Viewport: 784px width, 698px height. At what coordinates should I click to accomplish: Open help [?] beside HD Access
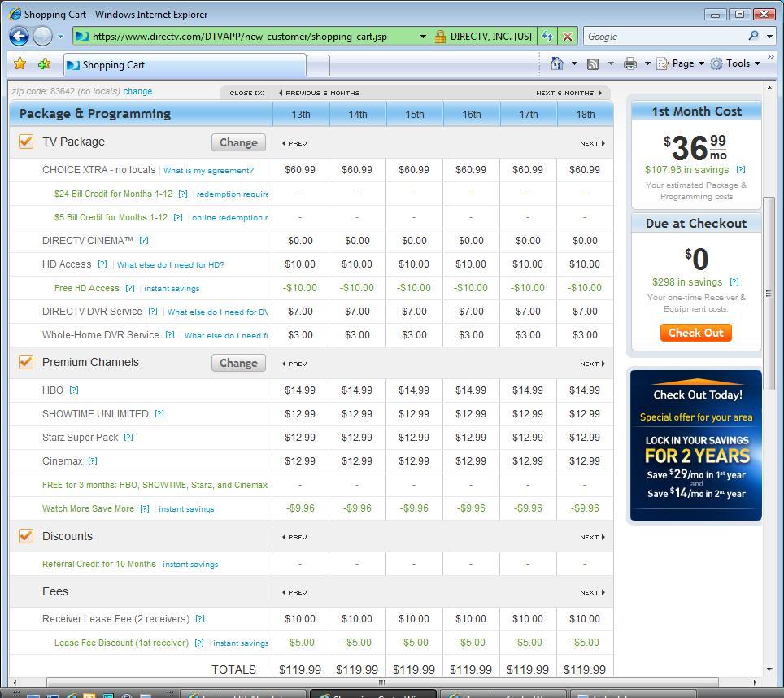click(102, 264)
